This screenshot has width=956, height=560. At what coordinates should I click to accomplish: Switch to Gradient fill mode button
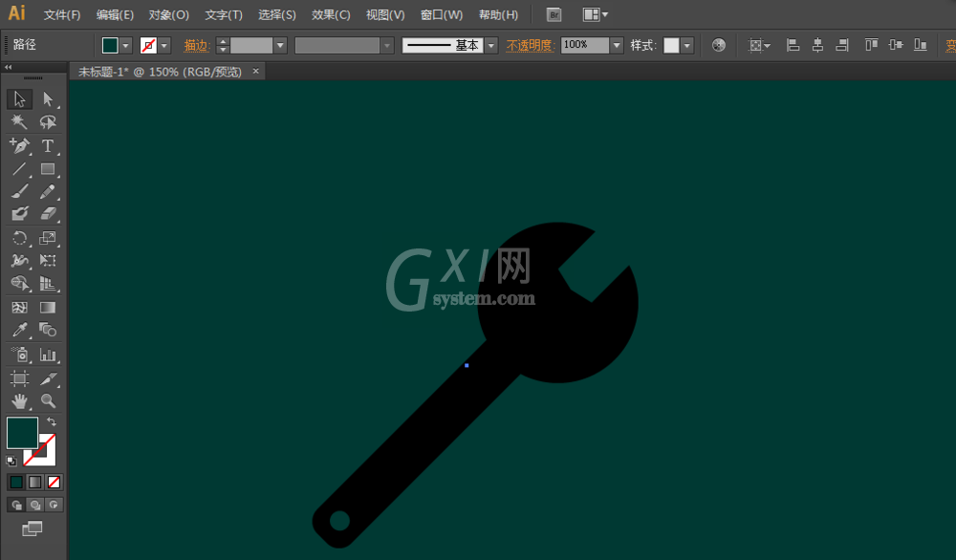pyautogui.click(x=35, y=482)
